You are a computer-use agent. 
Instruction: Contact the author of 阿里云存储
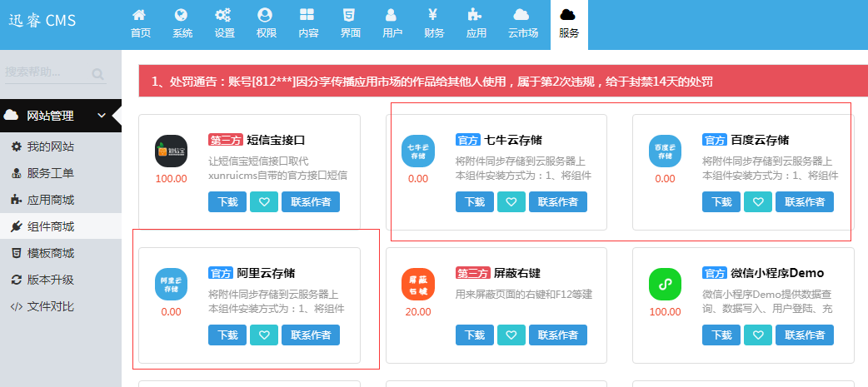tap(311, 335)
